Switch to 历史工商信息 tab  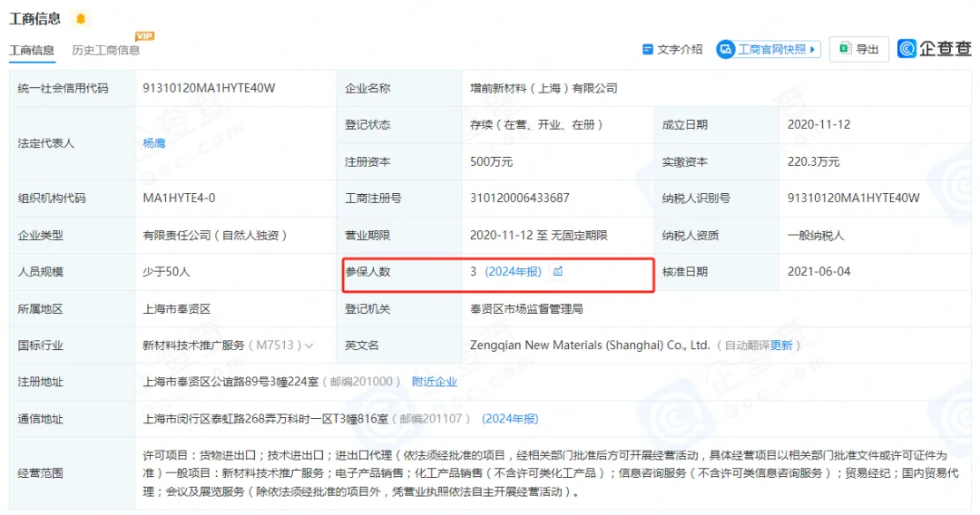coord(105,51)
